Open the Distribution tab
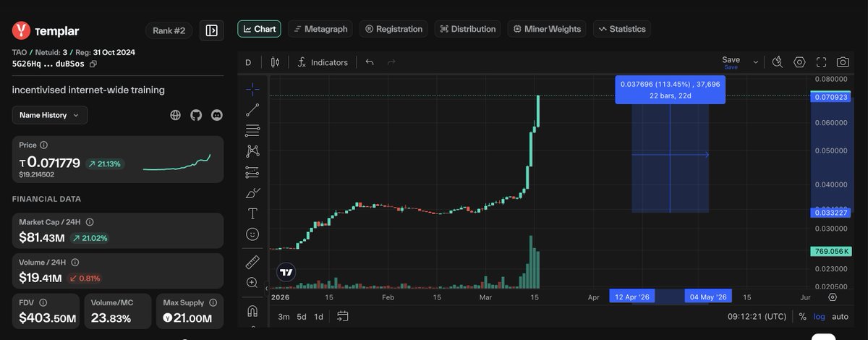Image resolution: width=868 pixels, height=340 pixels. pos(467,29)
